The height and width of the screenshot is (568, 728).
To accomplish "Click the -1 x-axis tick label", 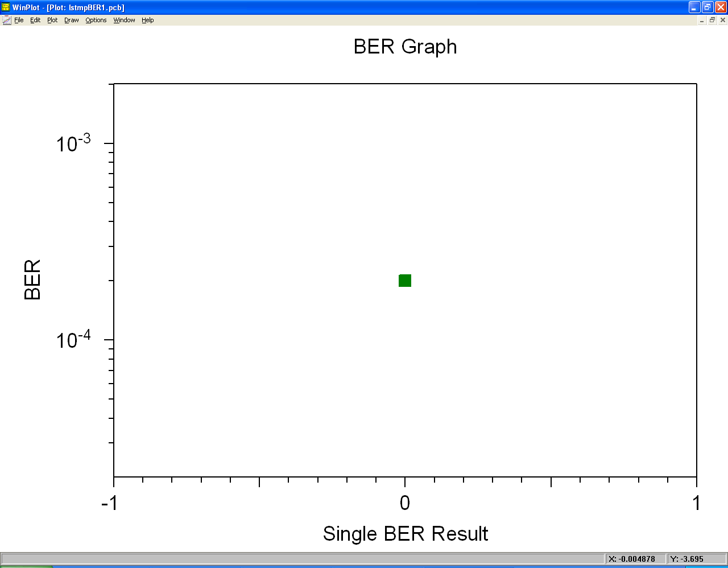I will click(x=110, y=503).
